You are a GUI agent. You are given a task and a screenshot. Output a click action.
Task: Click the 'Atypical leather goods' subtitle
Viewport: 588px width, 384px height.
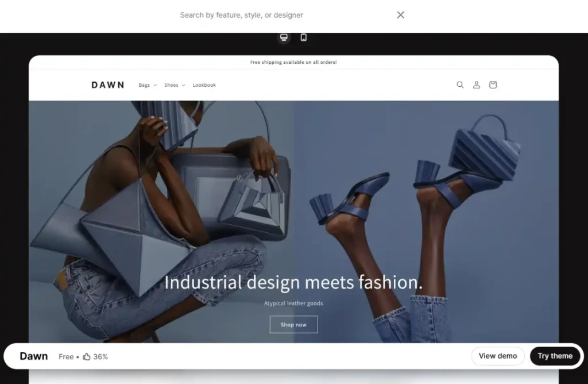[x=293, y=304]
